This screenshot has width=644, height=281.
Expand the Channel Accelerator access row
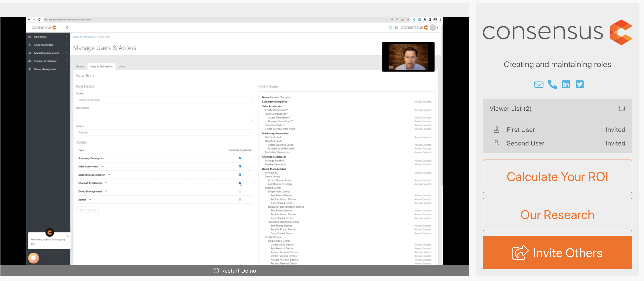(x=106, y=183)
